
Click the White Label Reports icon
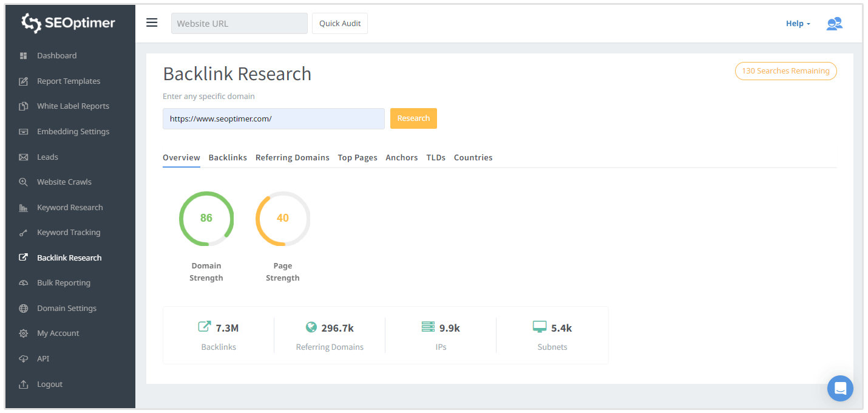[x=23, y=106]
